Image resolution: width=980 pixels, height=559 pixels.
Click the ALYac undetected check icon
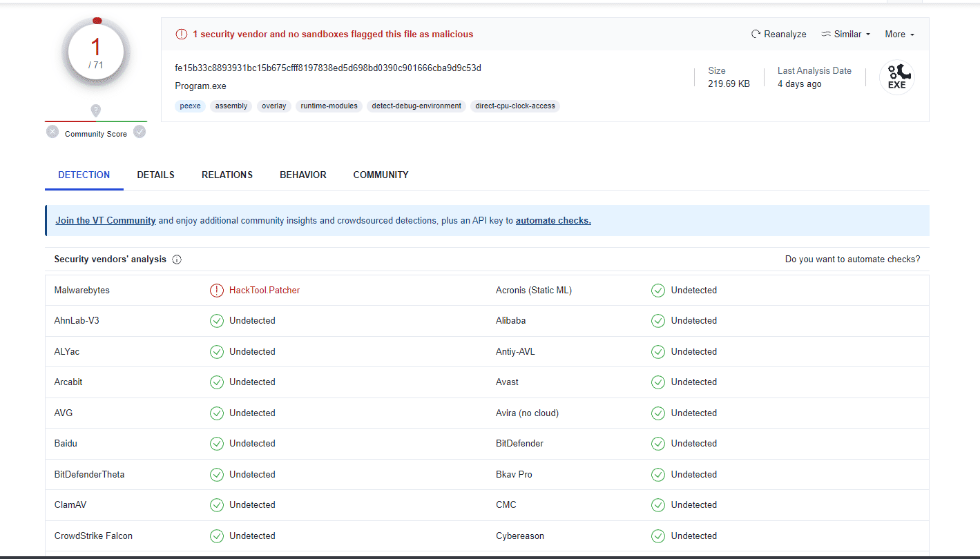(x=217, y=352)
